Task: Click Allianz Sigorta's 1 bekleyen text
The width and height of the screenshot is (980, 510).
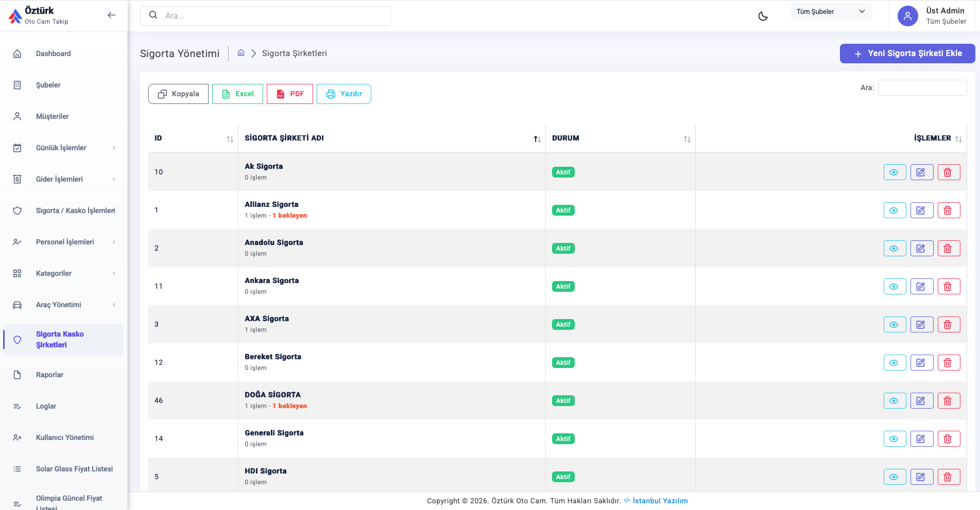Action: (x=289, y=216)
